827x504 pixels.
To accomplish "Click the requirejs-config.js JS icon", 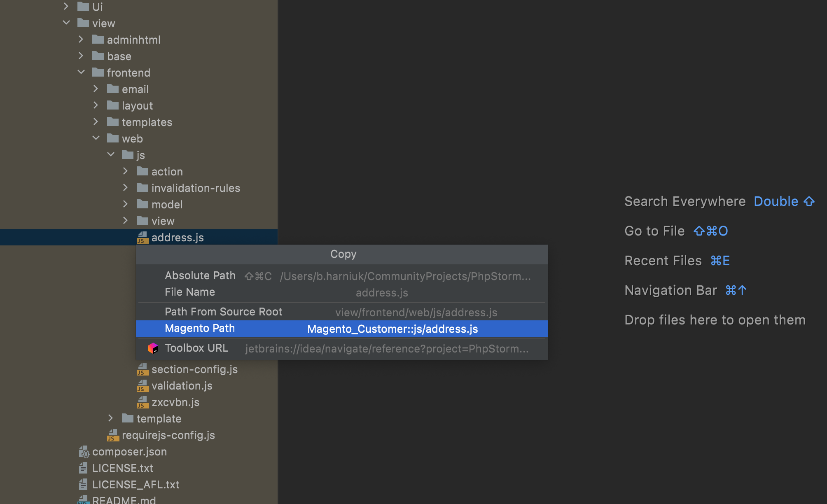I will [113, 435].
